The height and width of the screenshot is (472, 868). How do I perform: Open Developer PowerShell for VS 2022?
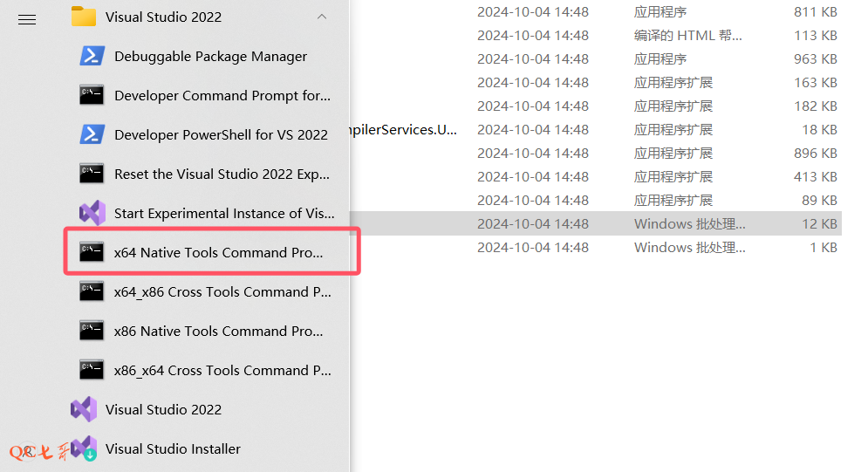[x=221, y=135]
